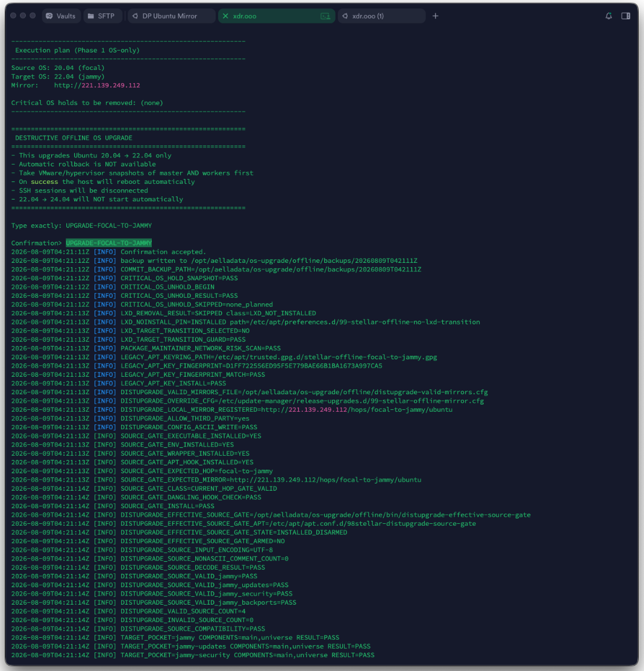The width and height of the screenshot is (644, 671).
Task: Click the COMMIT_BACKUP_PATH log line
Action: click(x=216, y=269)
